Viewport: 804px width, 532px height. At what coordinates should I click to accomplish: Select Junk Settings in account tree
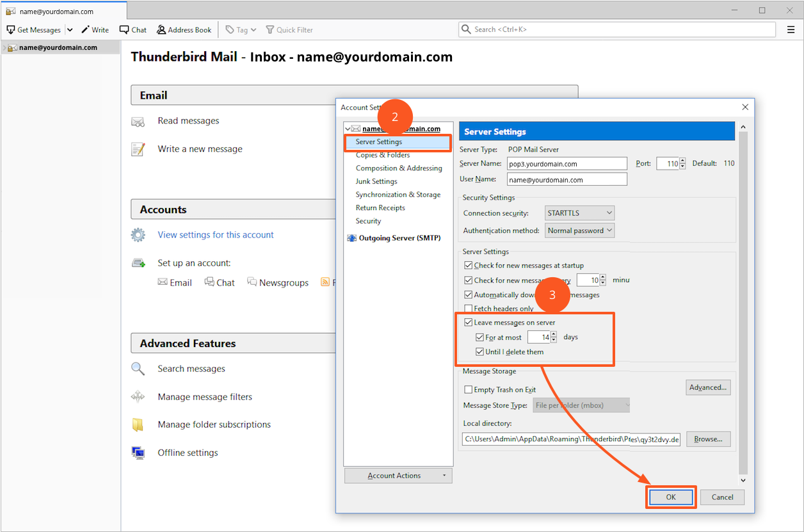376,181
